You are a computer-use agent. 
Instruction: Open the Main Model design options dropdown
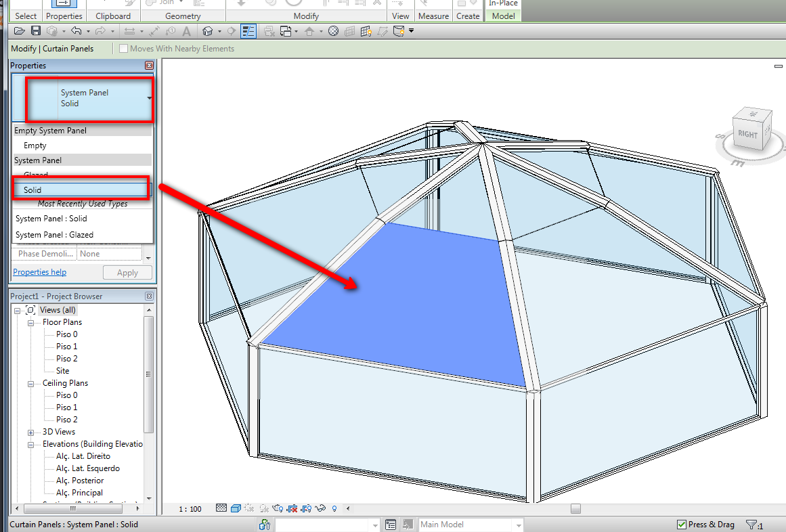click(x=519, y=525)
